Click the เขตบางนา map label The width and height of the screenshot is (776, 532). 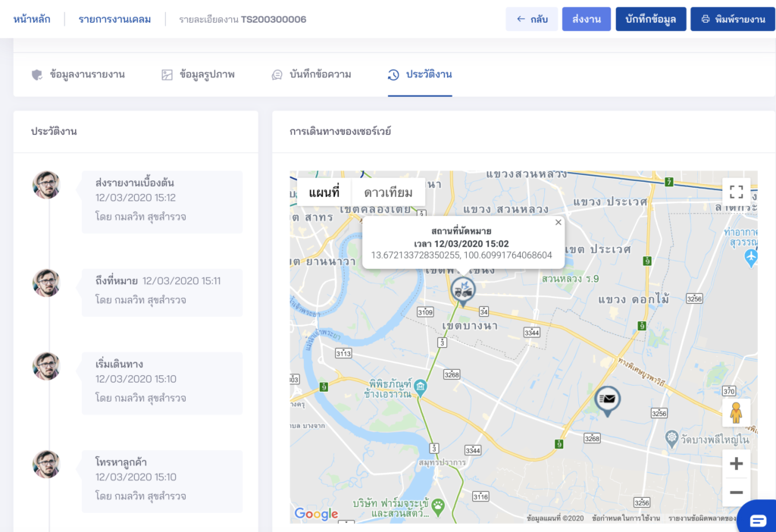pos(470,326)
